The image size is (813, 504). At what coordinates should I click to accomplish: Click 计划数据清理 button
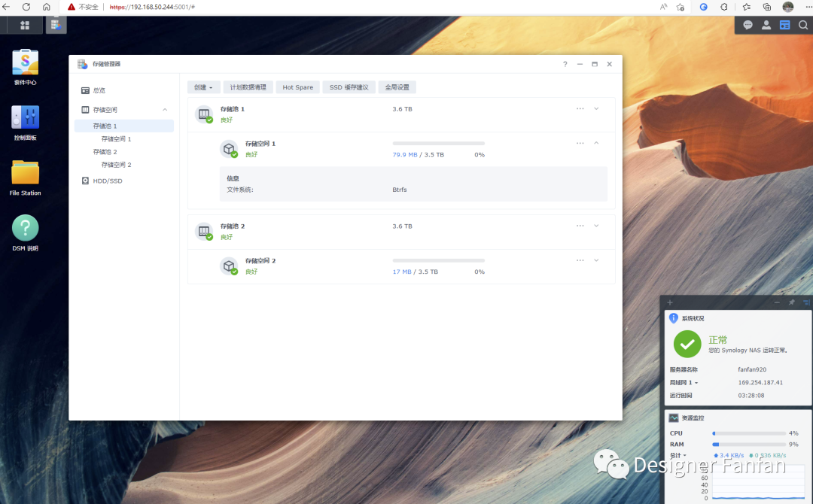(248, 87)
